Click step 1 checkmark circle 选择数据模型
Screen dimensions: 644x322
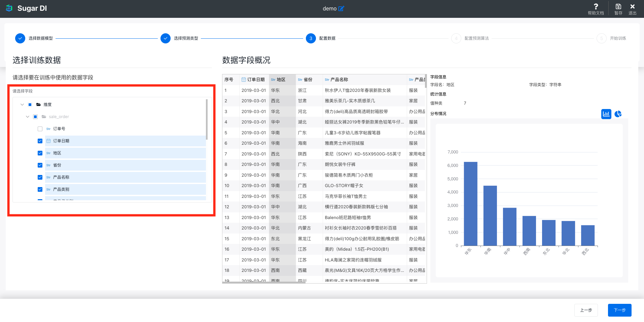tap(20, 38)
